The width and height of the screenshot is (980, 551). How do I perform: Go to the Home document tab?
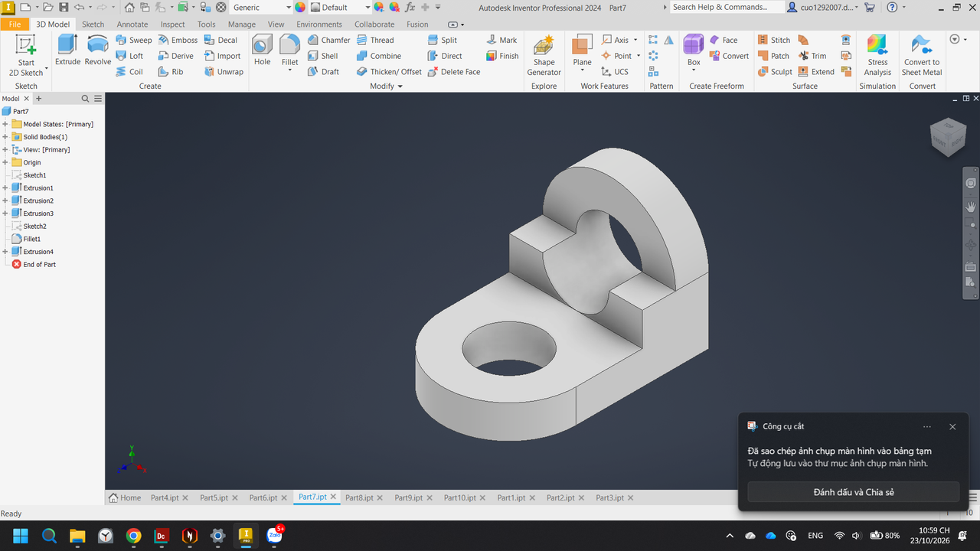coord(126,497)
